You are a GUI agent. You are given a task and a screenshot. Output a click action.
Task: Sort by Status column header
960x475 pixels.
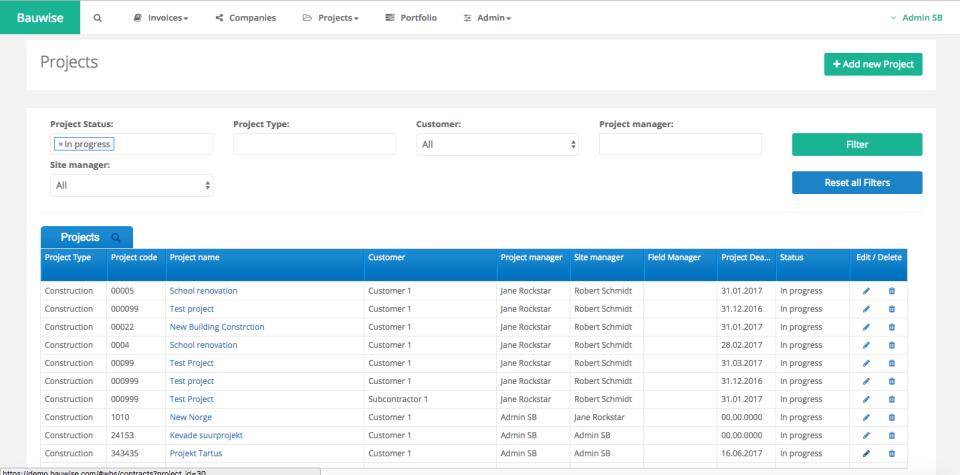[812, 265]
